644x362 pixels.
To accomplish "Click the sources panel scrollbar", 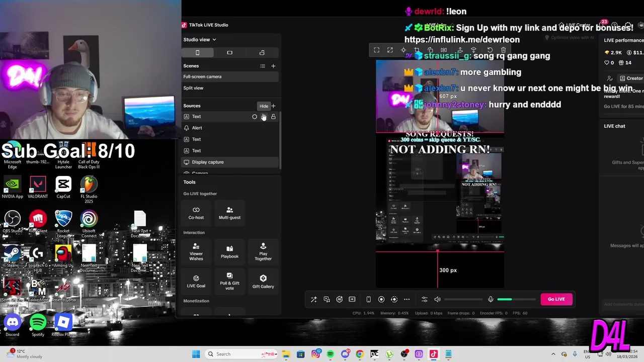I will pyautogui.click(x=280, y=141).
